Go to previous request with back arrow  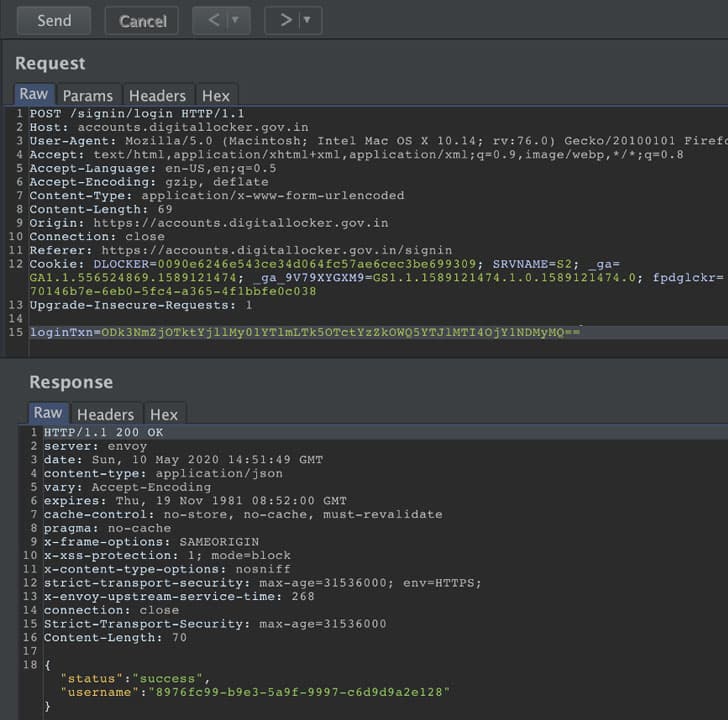(214, 20)
